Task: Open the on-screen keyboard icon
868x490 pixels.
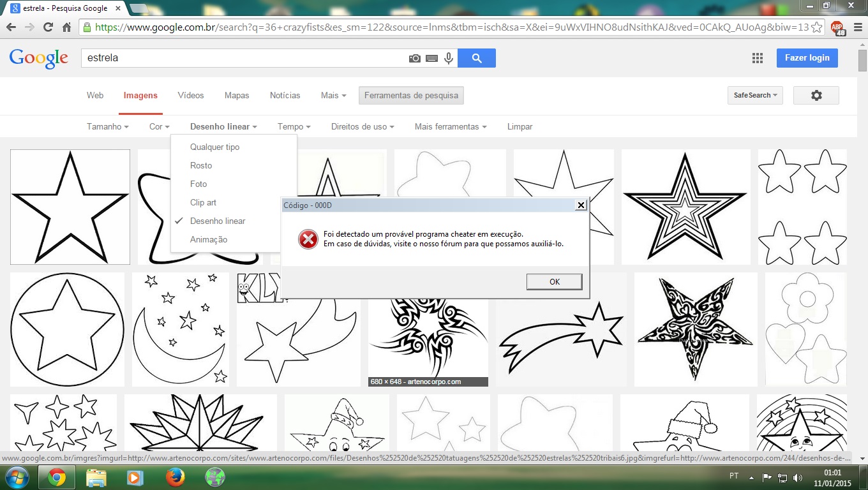Action: pyautogui.click(x=432, y=58)
